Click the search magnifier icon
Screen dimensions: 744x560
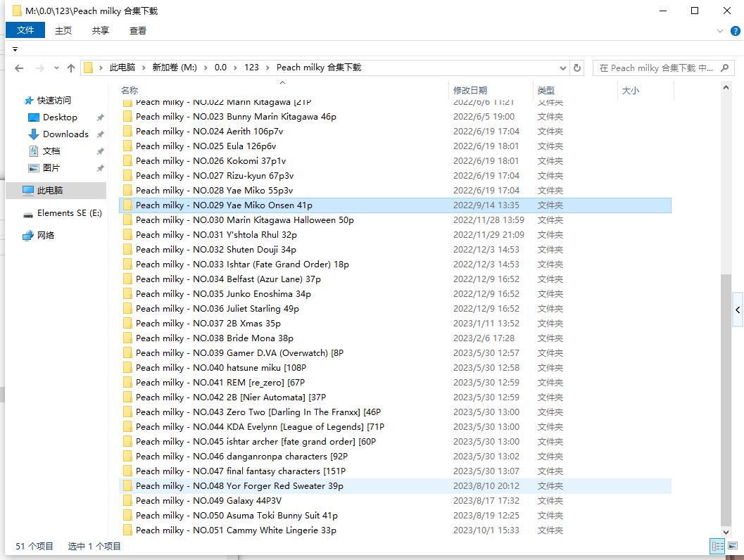724,68
